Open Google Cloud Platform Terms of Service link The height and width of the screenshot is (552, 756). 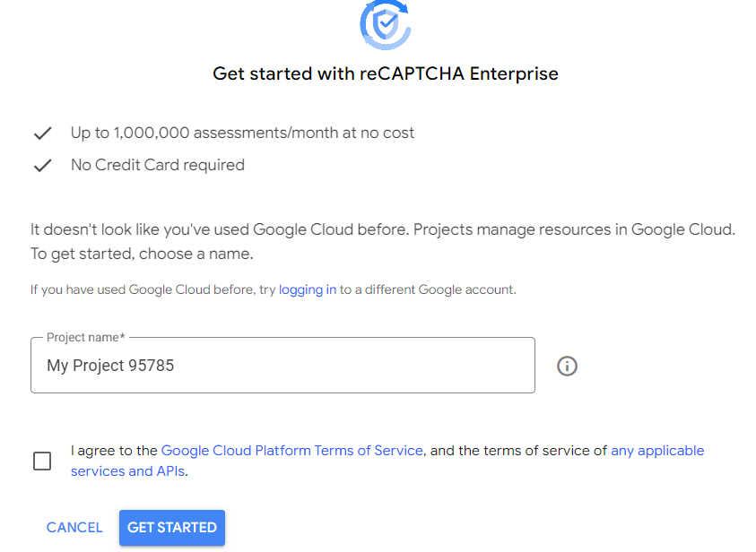(x=291, y=451)
